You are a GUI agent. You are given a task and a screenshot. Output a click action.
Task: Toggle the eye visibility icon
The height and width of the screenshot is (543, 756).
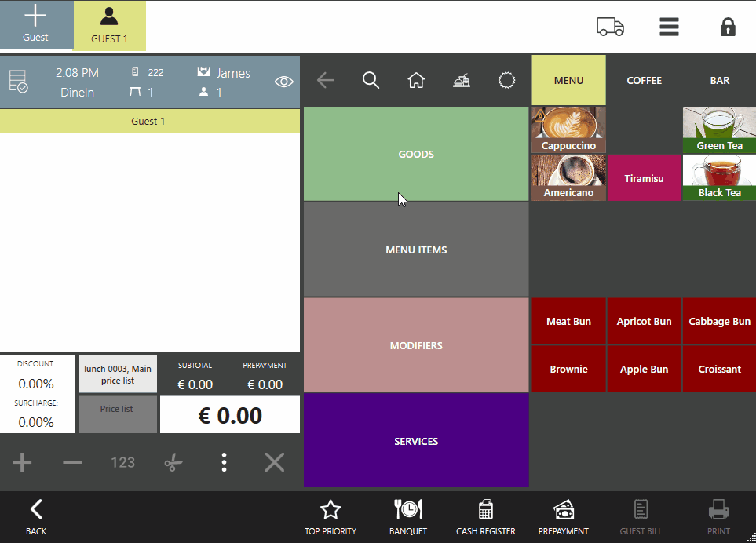tap(283, 82)
